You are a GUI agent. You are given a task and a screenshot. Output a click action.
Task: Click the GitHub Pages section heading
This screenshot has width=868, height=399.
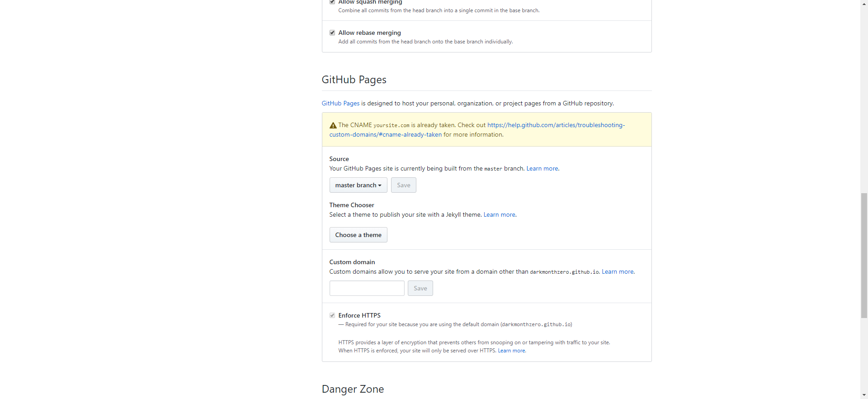click(x=354, y=80)
